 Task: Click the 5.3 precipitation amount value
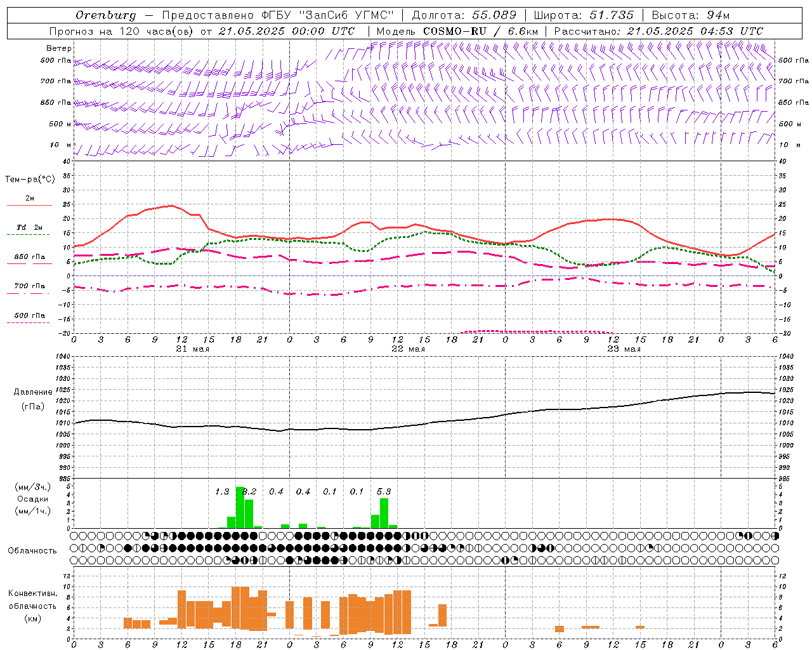pos(384,491)
